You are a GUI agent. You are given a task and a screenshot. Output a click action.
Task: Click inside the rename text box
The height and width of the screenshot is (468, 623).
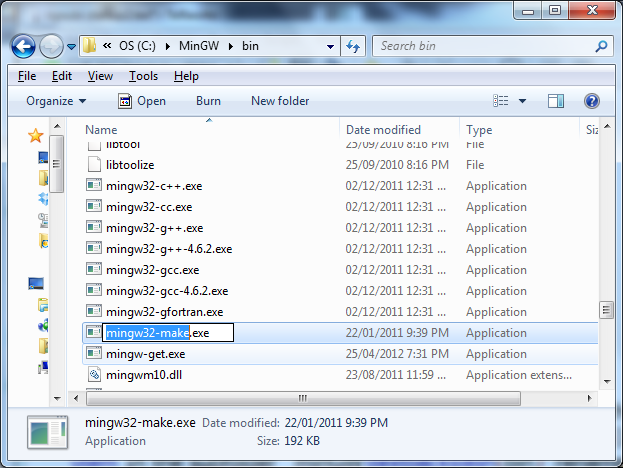coord(168,333)
